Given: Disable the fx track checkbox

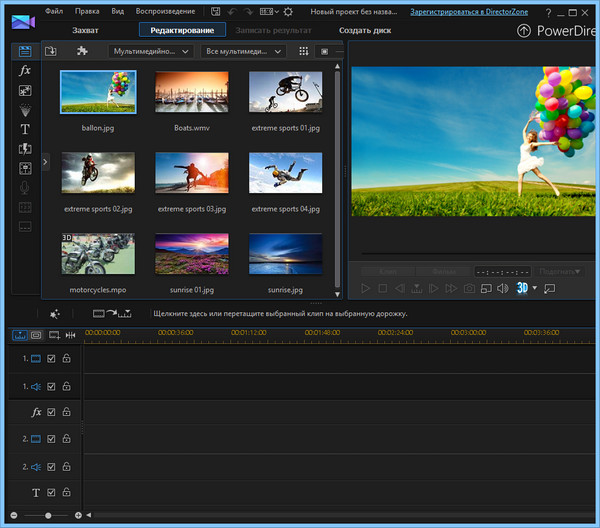Looking at the screenshot, I should (52, 412).
